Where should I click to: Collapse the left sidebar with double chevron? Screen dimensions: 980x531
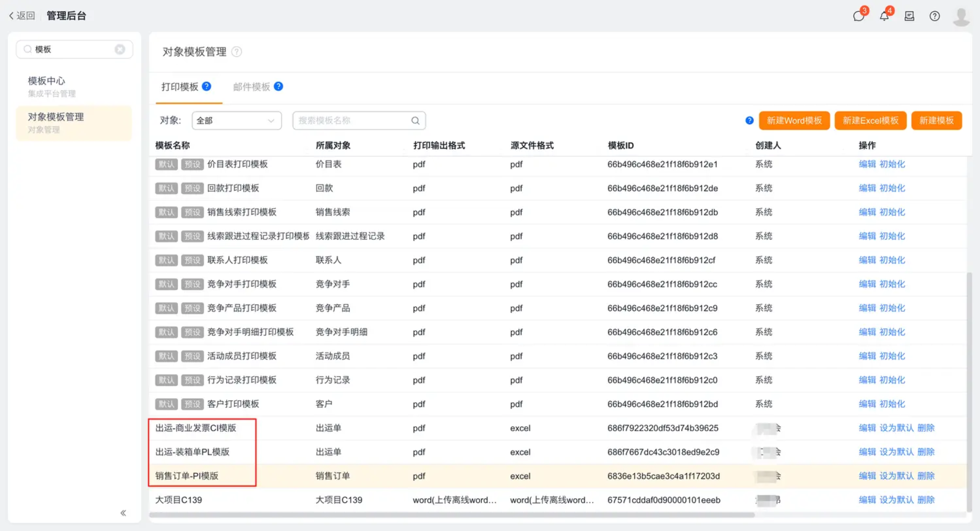coord(123,513)
